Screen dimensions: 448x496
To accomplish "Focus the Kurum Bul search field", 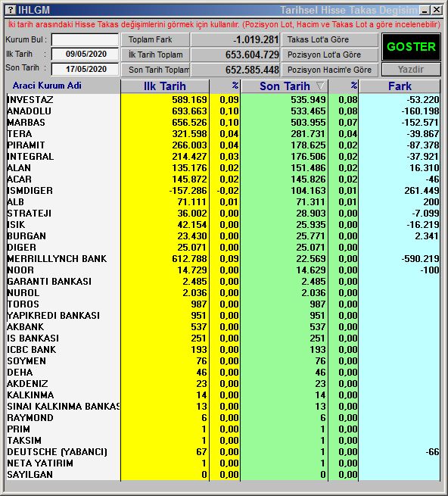I will [85, 40].
